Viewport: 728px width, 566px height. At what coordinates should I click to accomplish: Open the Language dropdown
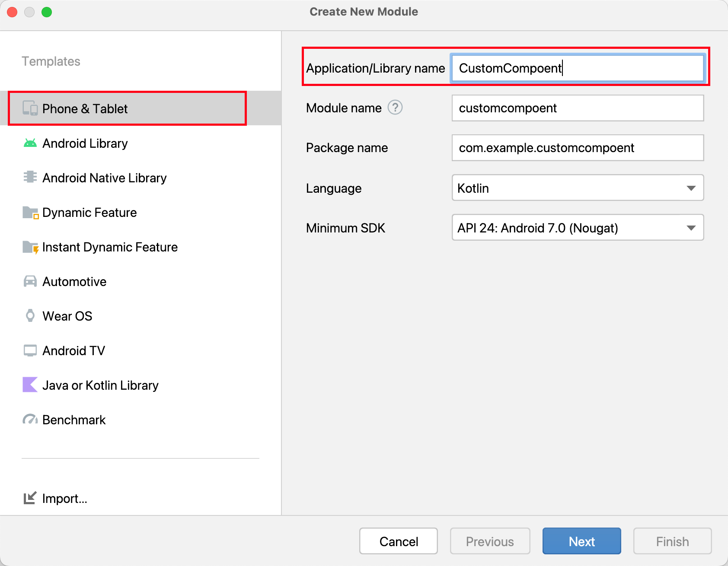coord(578,188)
